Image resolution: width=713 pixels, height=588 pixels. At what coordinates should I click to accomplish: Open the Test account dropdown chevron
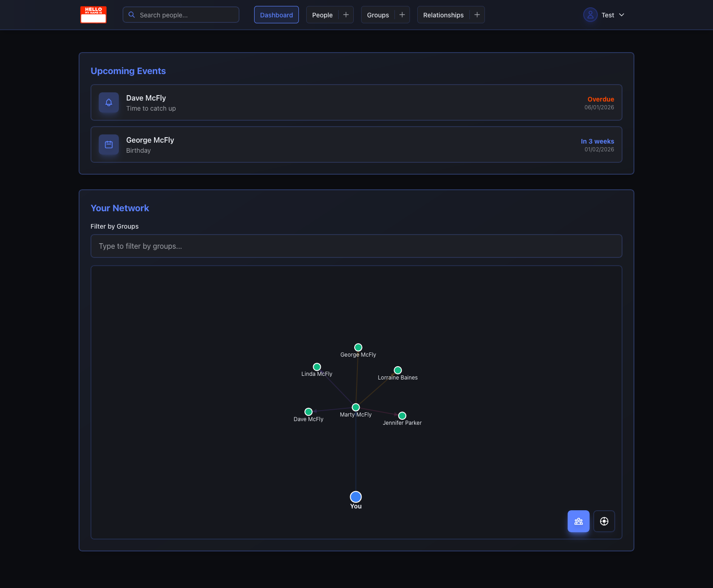coord(621,15)
